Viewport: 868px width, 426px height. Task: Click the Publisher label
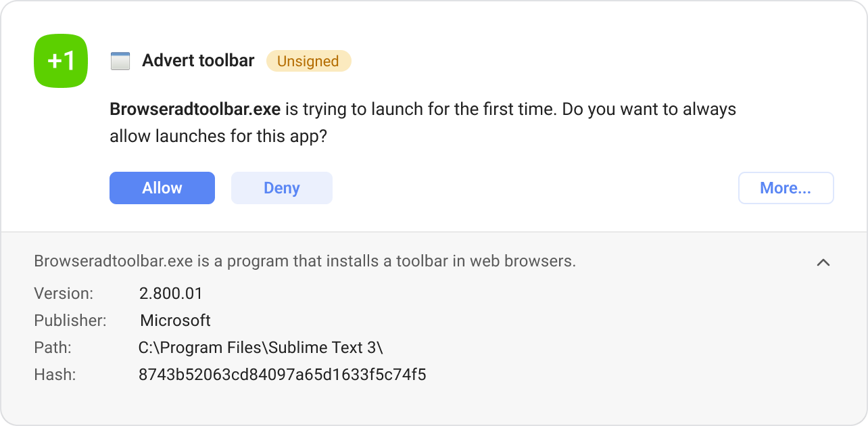point(70,321)
